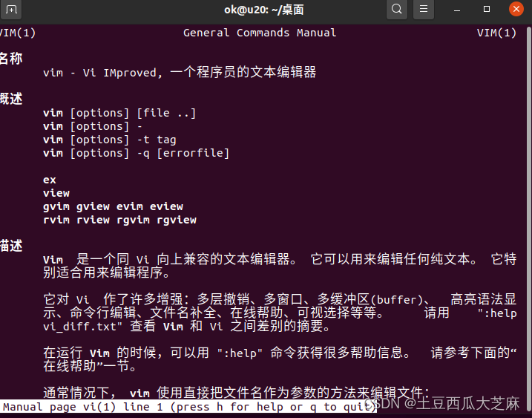Image resolution: width=532 pixels, height=418 pixels.
Task: Click the word 'gview'
Action: coord(93,206)
